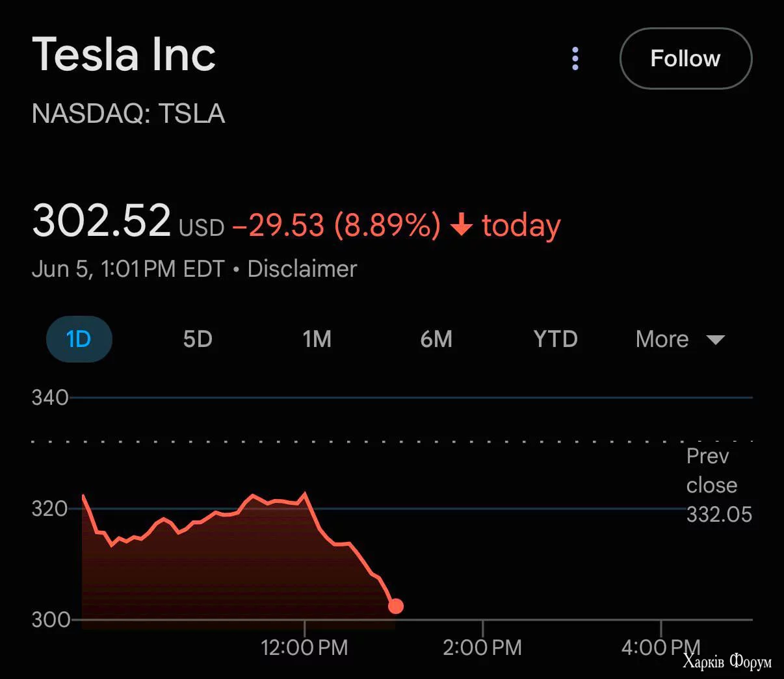Open the three-dot options menu
784x679 pixels.
(575, 58)
